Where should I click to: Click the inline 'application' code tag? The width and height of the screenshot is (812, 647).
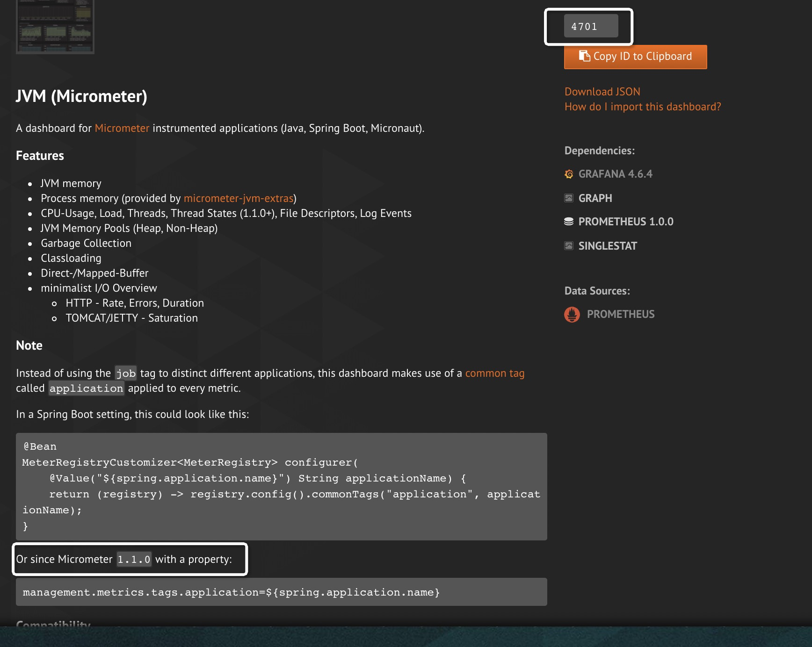87,388
